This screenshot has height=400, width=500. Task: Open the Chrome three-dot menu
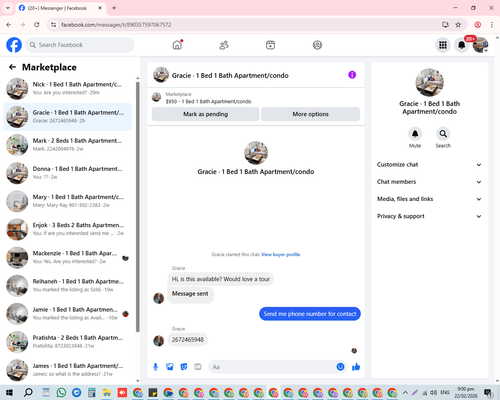point(492,25)
